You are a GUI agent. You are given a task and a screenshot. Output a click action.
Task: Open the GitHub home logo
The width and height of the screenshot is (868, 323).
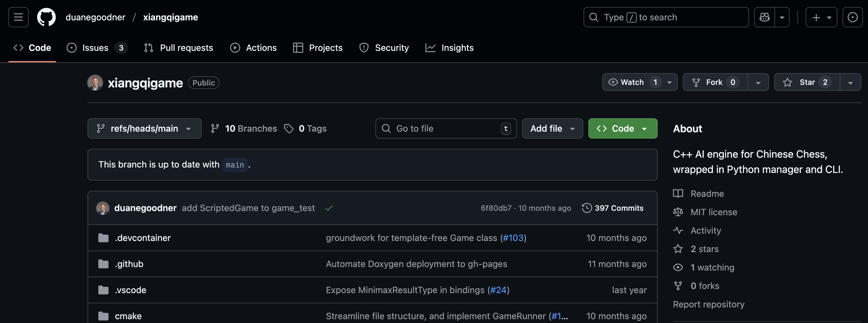46,17
